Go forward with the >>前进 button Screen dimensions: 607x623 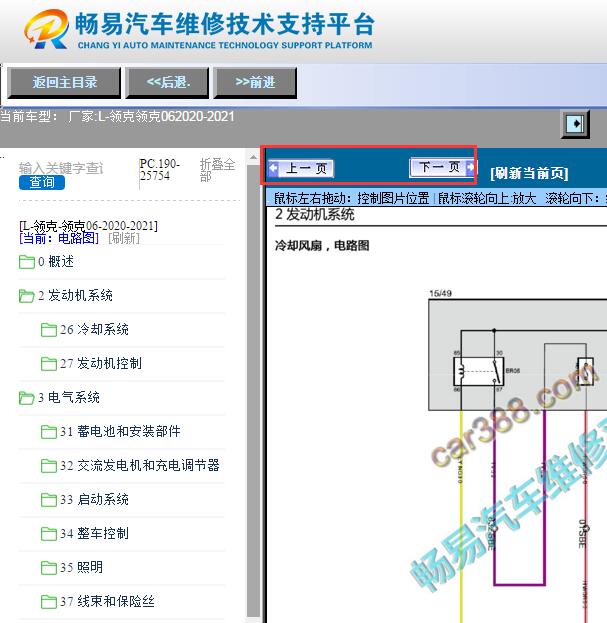pyautogui.click(x=255, y=83)
